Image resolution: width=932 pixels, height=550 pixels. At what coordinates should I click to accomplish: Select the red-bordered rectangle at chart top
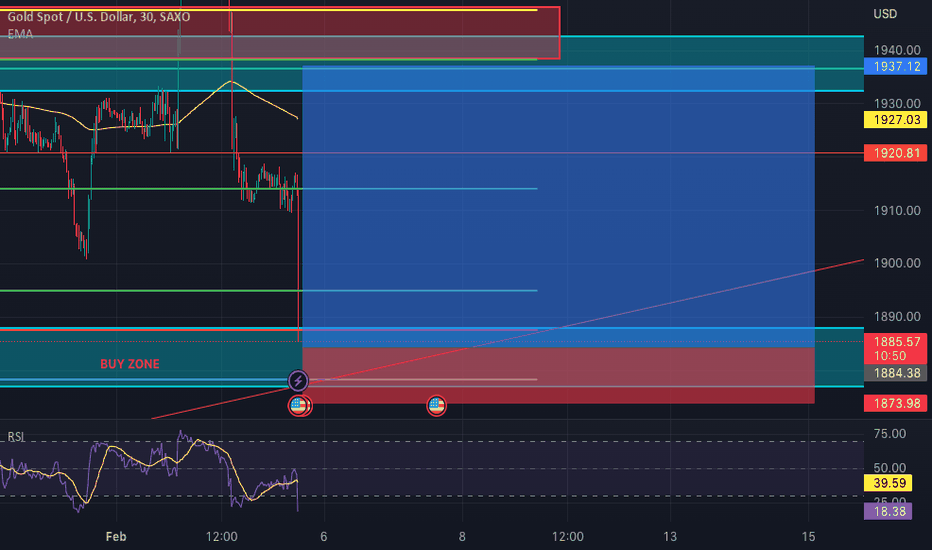point(279,33)
